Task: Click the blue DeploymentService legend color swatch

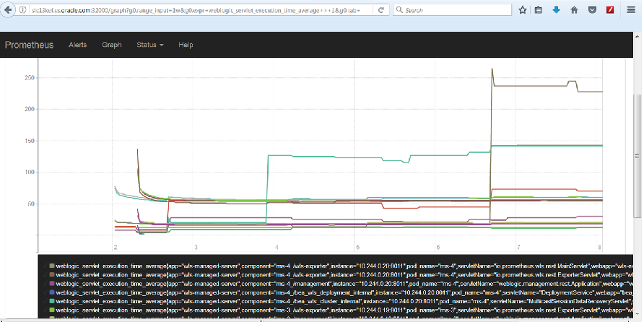Action: click(52, 292)
